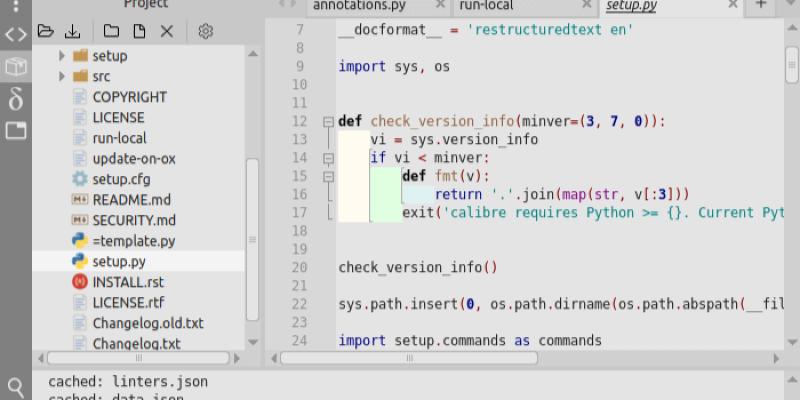Select the package box icon in sidebar
Screen dimensions: 800x400
click(x=15, y=66)
